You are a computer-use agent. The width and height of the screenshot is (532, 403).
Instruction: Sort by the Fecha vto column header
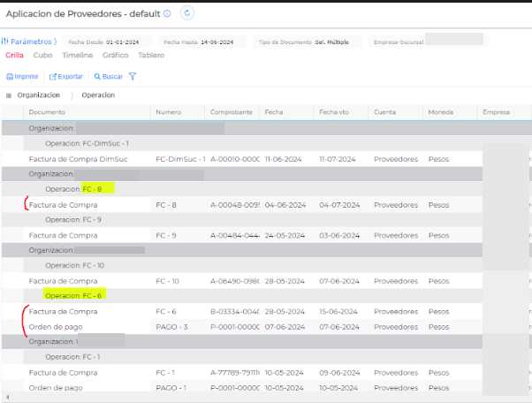(x=341, y=112)
